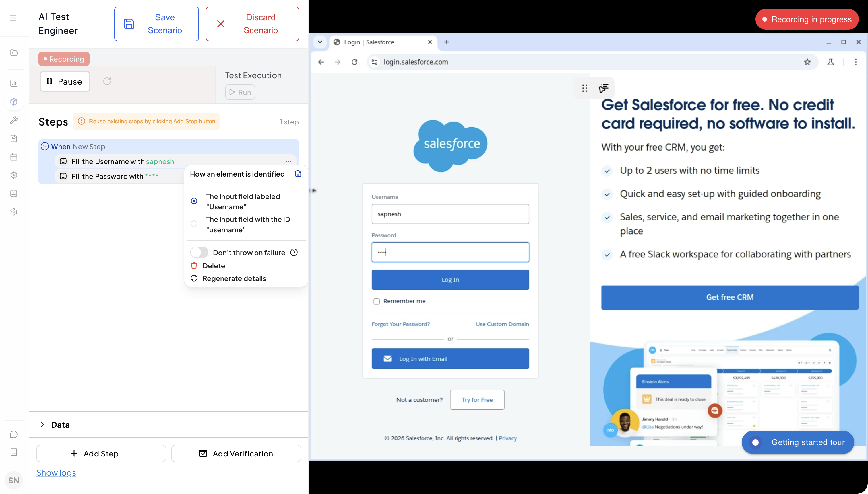
Task: Open the chat bubble icon in sidebar
Action: [x=14, y=434]
